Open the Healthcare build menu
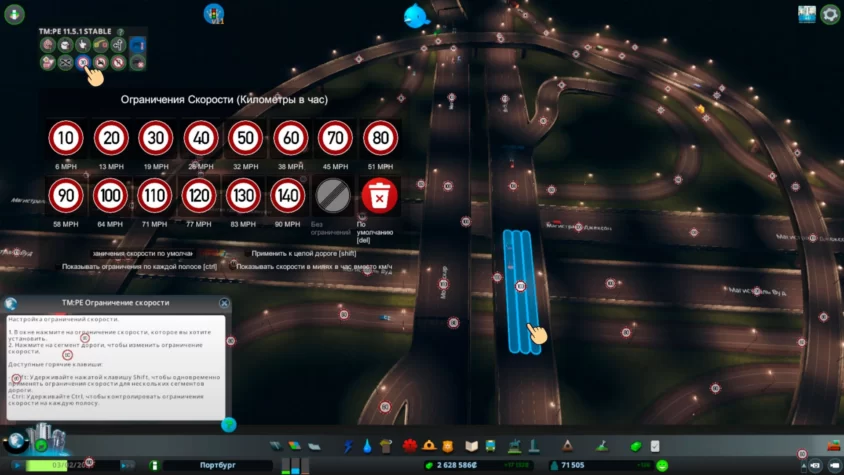The image size is (844, 475). pos(410,446)
